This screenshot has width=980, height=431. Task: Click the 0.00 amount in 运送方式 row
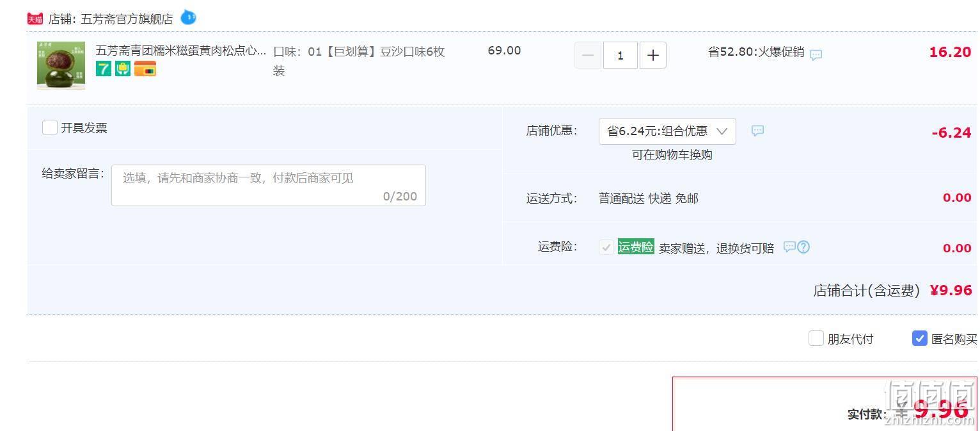tap(957, 198)
